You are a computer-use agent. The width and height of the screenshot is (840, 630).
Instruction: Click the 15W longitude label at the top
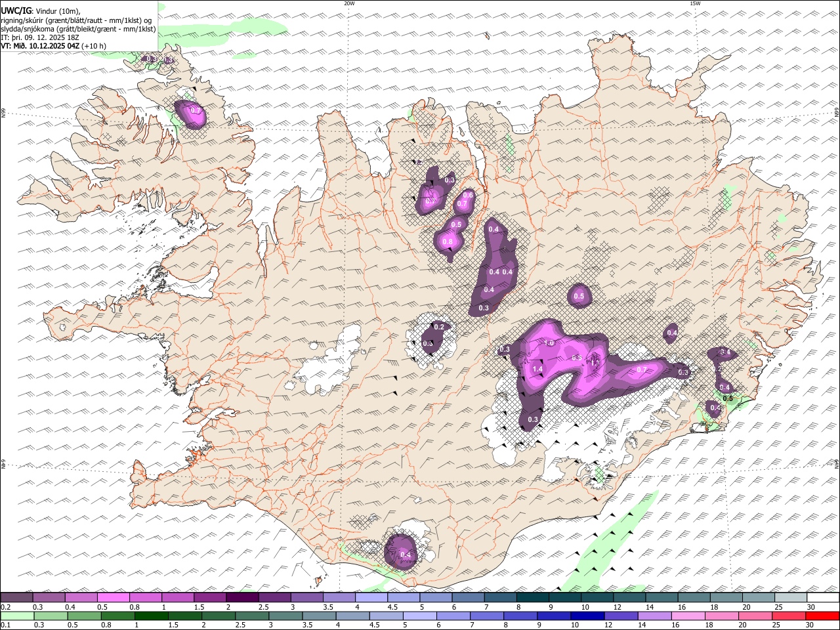695,3
